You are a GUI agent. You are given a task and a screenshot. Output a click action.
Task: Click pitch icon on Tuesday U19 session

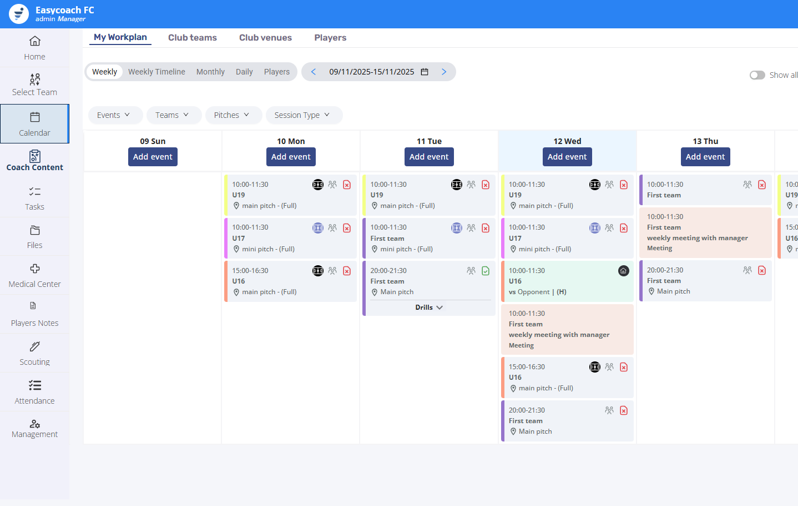pos(457,185)
